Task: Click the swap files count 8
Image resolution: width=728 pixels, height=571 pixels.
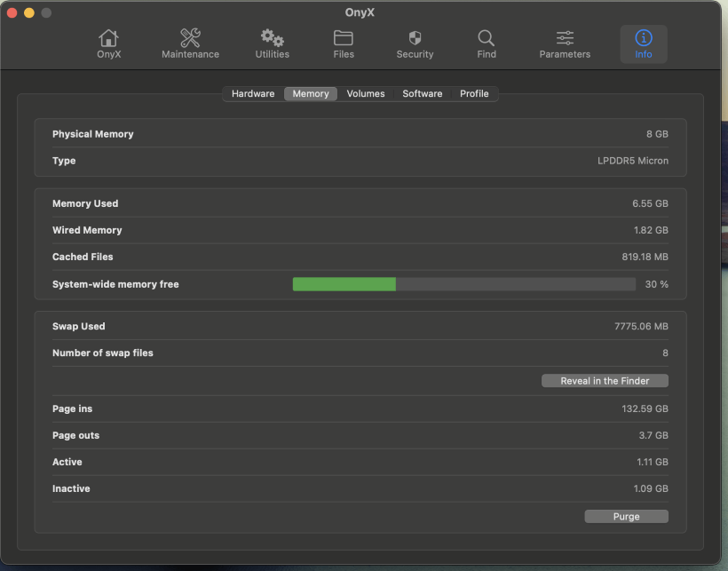Action: (665, 353)
